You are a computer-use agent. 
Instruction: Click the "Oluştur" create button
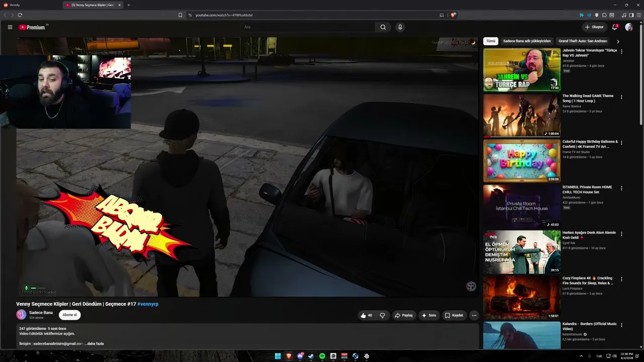pos(594,27)
